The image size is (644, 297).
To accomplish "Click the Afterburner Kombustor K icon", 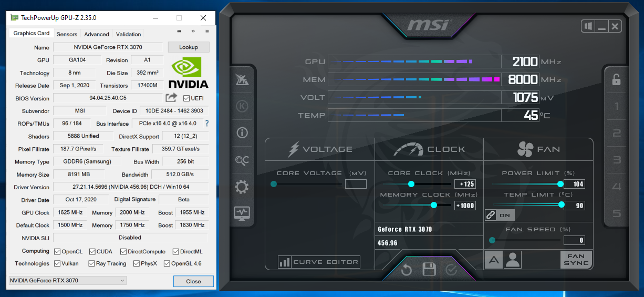I will [242, 106].
